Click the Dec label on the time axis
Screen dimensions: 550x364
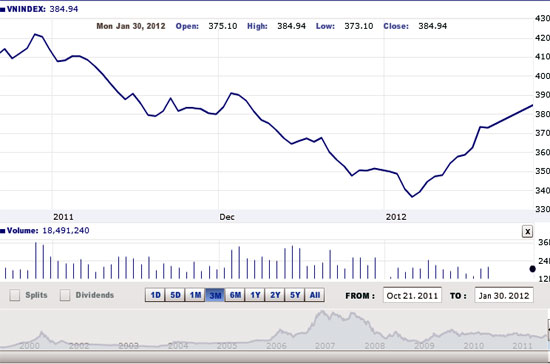(227, 217)
